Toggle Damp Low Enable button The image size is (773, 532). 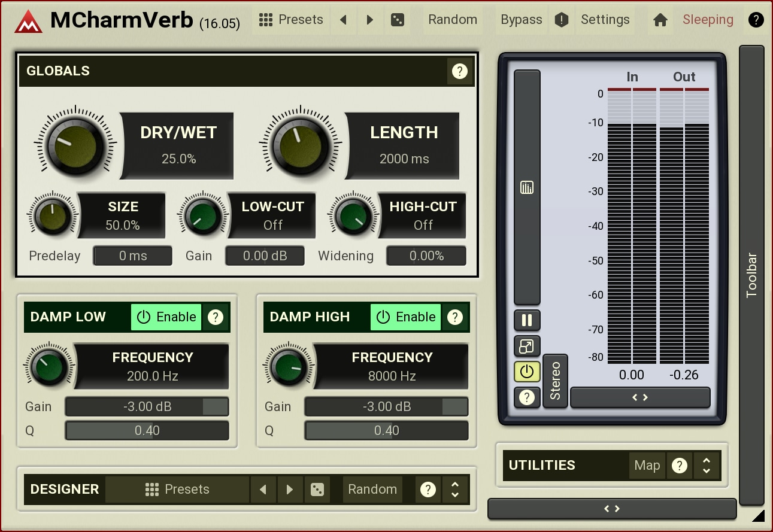(x=166, y=317)
